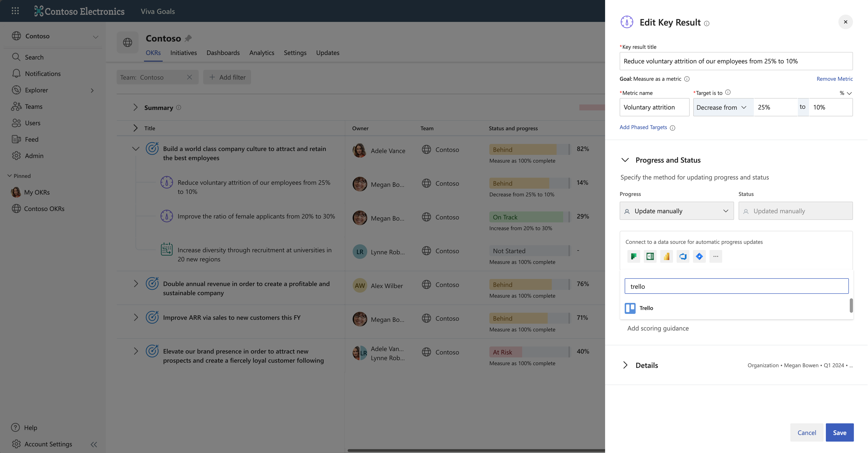Pick the Azure DevOps integration icon

pos(683,256)
